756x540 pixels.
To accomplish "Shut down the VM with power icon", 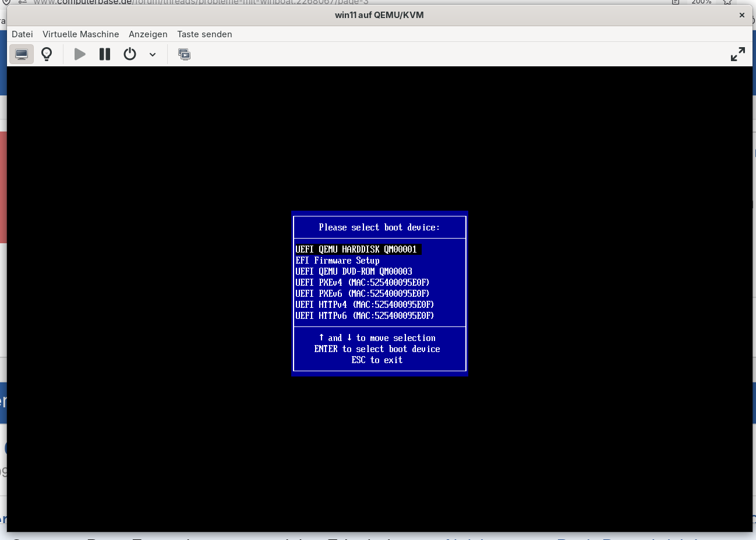I will tap(130, 54).
